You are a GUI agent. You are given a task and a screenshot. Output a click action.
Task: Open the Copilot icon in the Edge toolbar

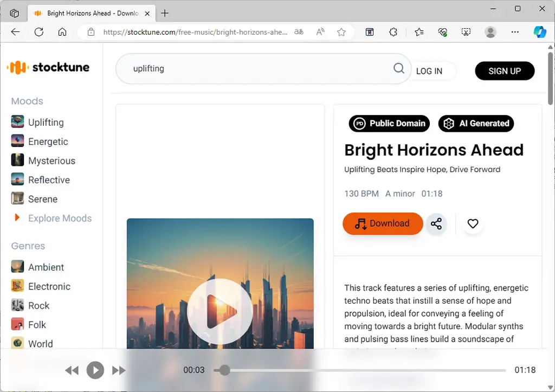[539, 32]
